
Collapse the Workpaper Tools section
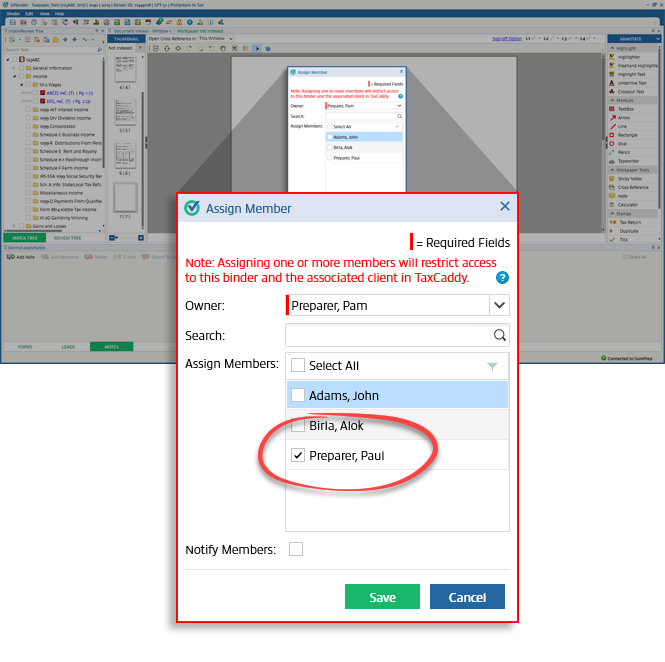coord(612,170)
